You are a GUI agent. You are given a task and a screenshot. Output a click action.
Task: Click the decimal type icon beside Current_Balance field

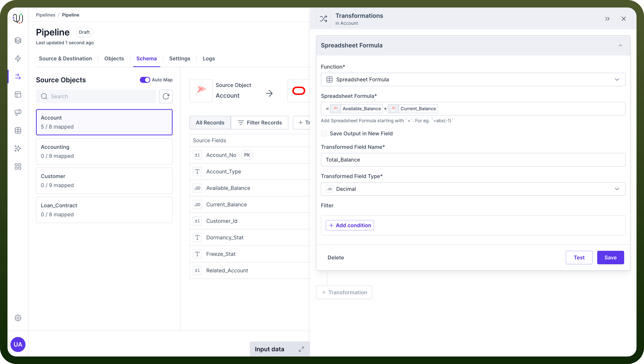(197, 204)
